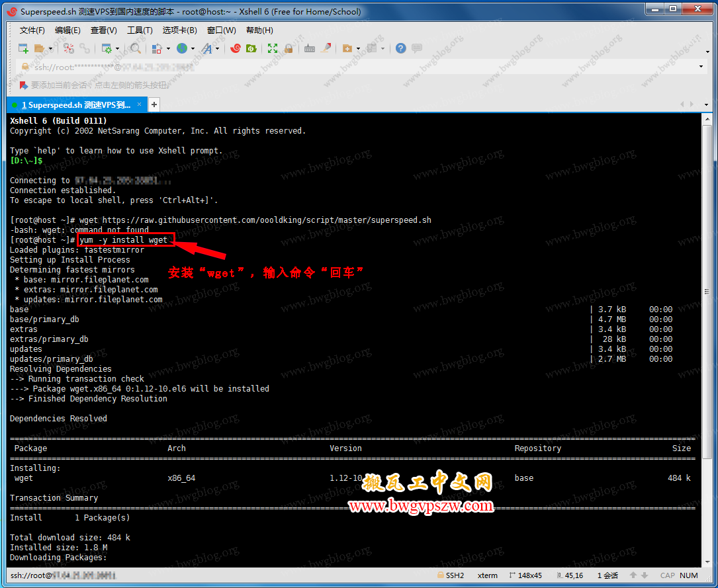The width and height of the screenshot is (718, 588).
Task: Expand the new-folder icon dropdown arrow
Action: pos(358,48)
